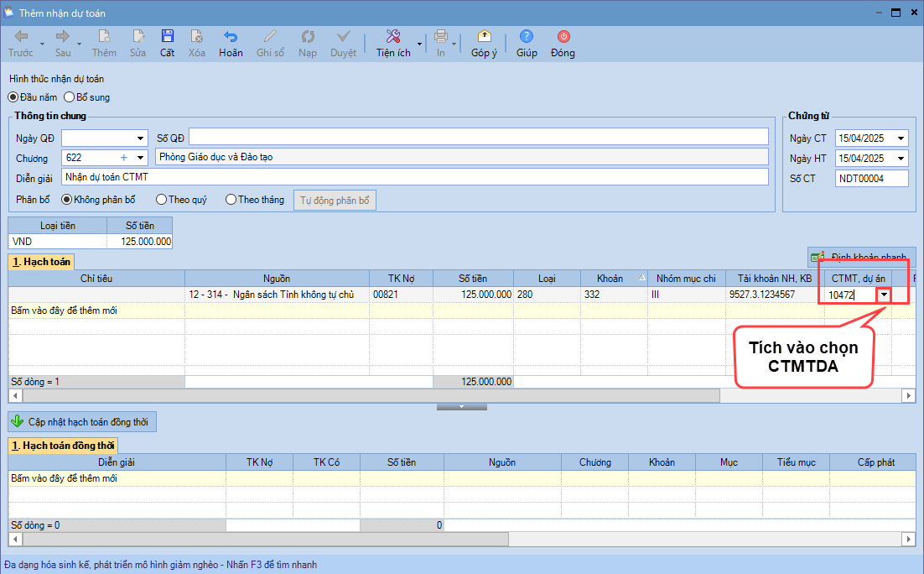The width and height of the screenshot is (924, 574).
Task: Click the Số CT field NDT00004
Action: click(871, 178)
